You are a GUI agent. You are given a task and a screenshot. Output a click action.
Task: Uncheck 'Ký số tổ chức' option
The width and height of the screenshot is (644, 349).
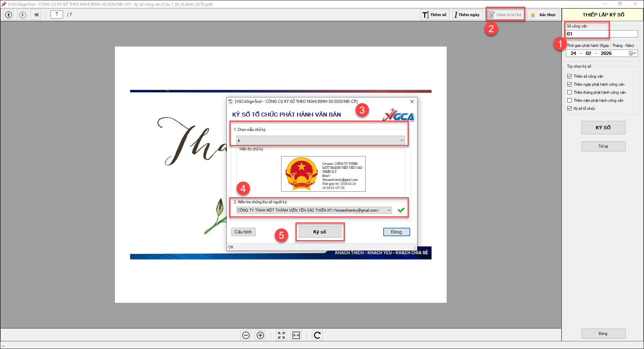(x=570, y=109)
